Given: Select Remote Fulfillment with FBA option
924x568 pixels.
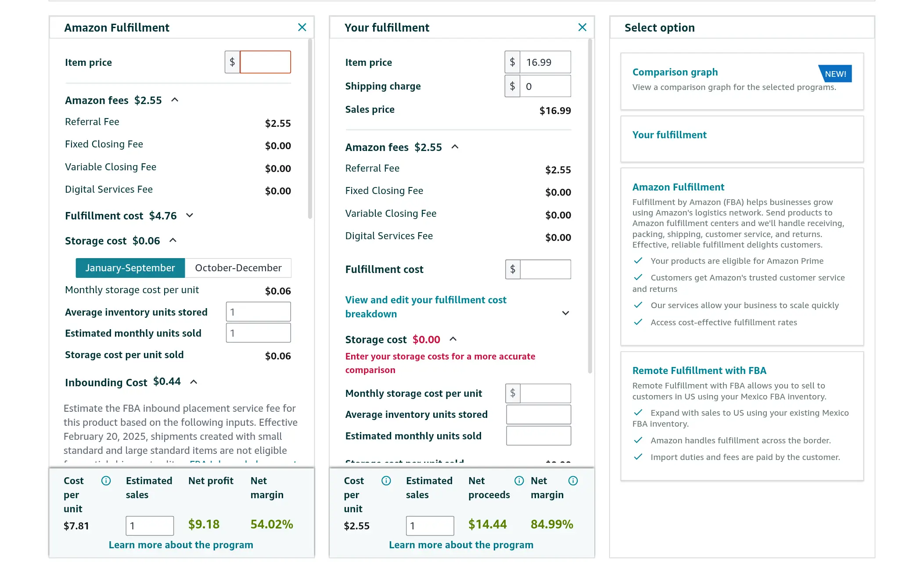Looking at the screenshot, I should coord(699,370).
